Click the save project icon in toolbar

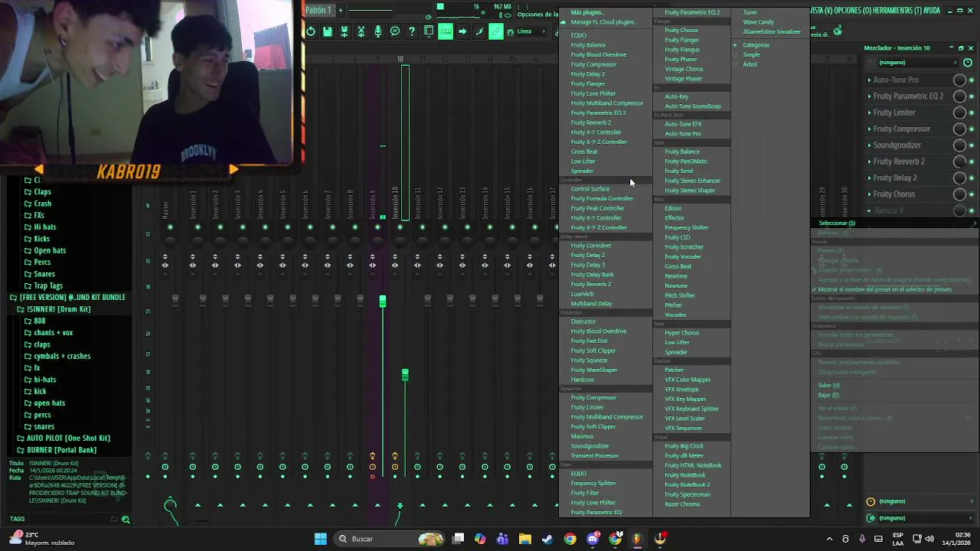coord(327,31)
